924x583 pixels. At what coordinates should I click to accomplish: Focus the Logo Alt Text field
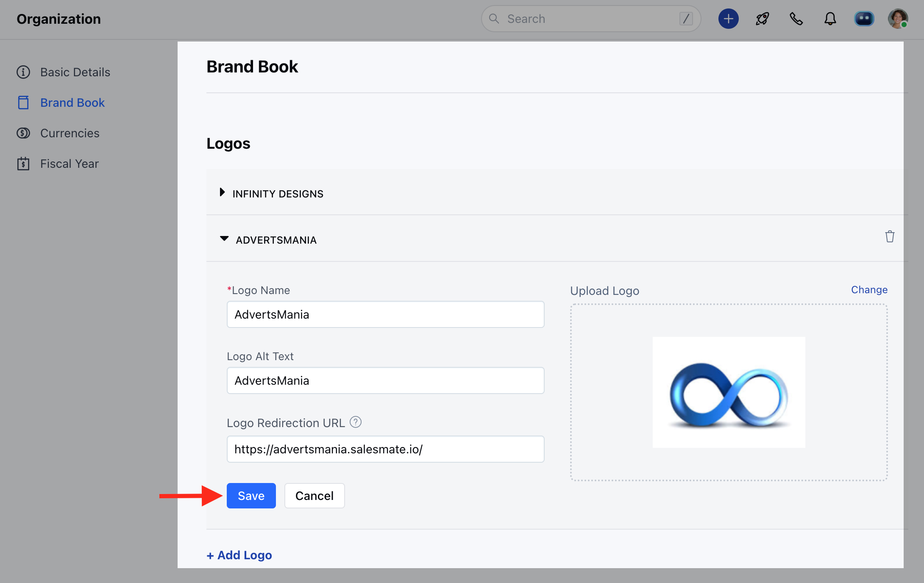tap(385, 380)
